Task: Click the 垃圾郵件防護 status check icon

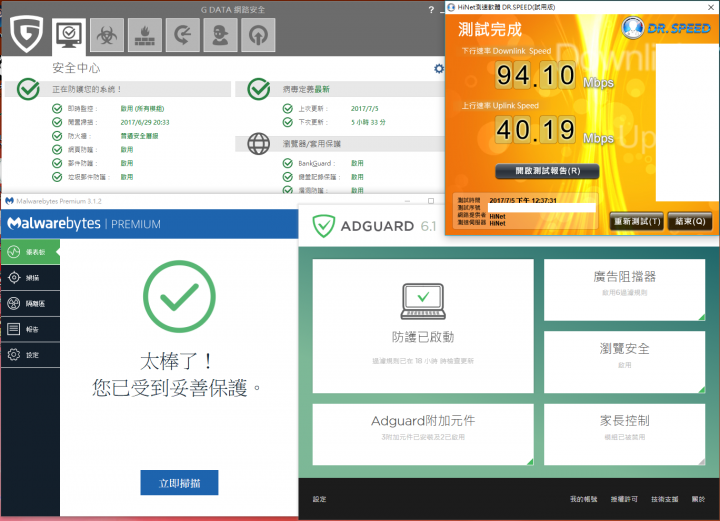Action: (57, 177)
